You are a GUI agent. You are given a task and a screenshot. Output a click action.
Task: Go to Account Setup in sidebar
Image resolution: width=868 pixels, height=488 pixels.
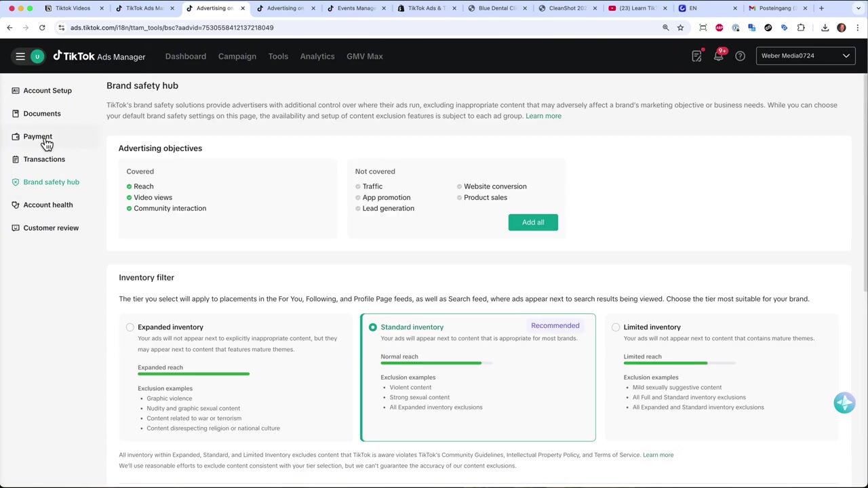point(47,91)
